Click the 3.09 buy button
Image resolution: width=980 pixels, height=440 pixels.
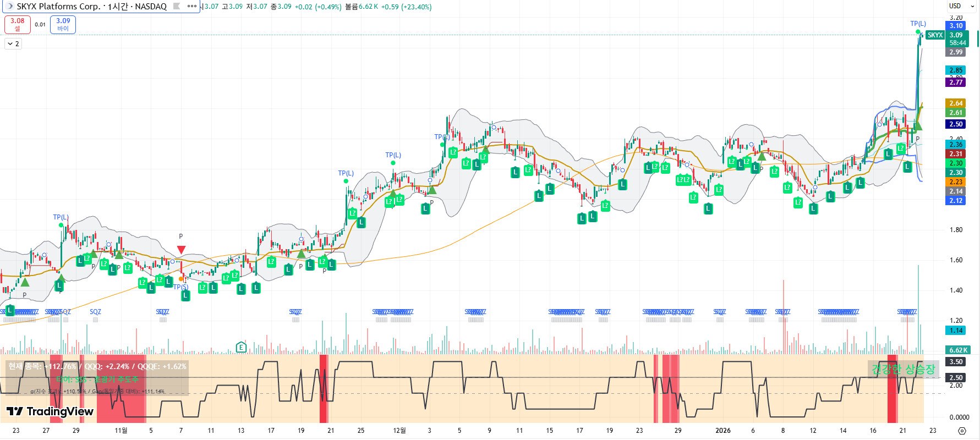click(63, 24)
